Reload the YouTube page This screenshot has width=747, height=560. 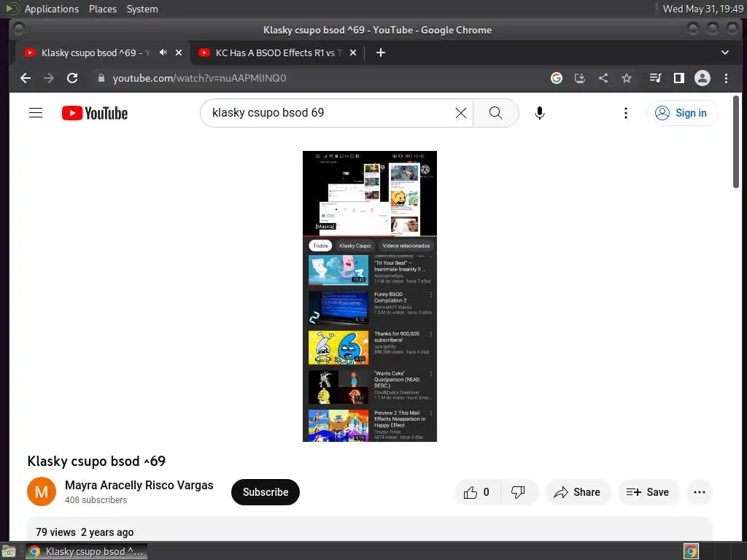pyautogui.click(x=72, y=78)
